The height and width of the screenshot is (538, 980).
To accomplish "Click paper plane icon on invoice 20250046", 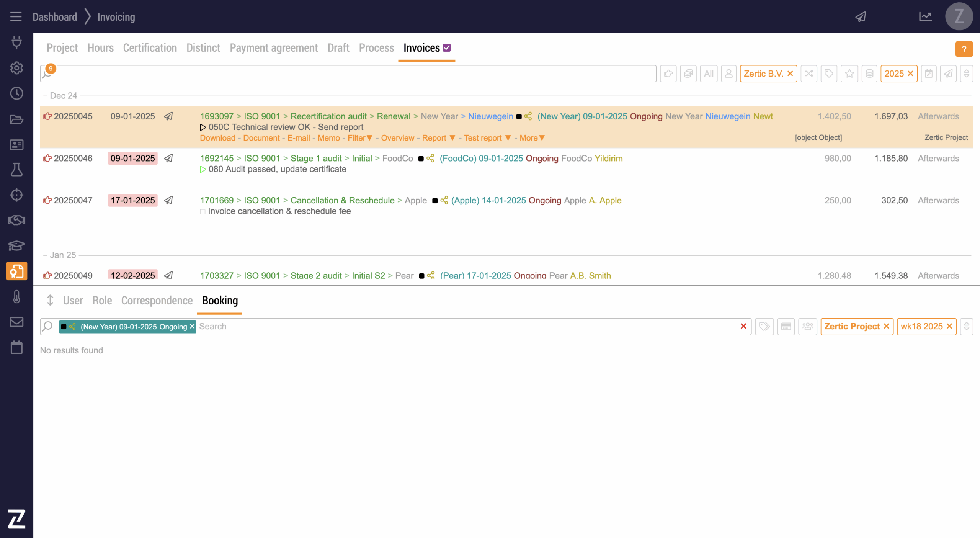I will (x=168, y=158).
